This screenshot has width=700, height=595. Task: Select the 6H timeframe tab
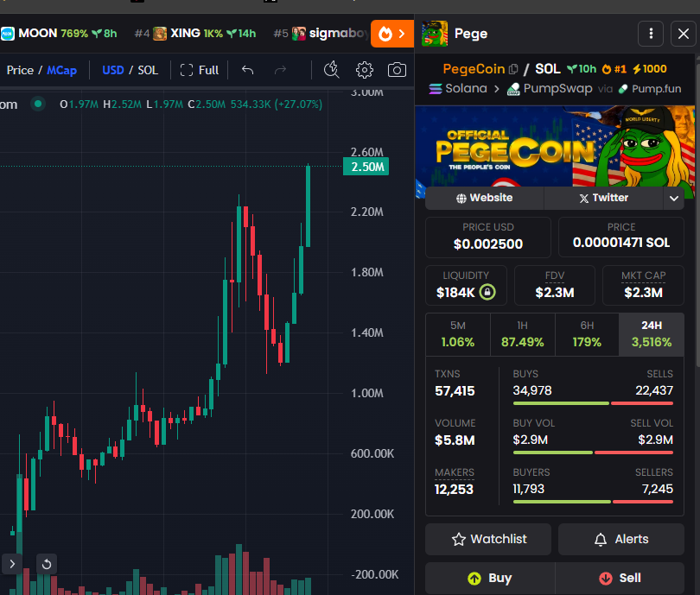587,334
